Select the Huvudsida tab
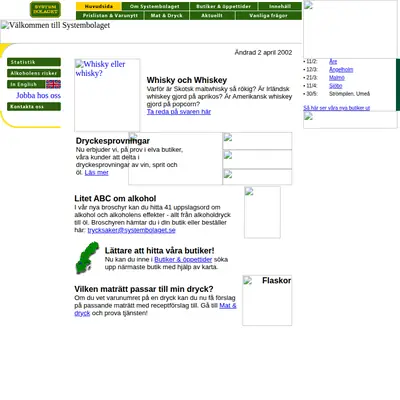The image size is (400, 400). point(99,6)
